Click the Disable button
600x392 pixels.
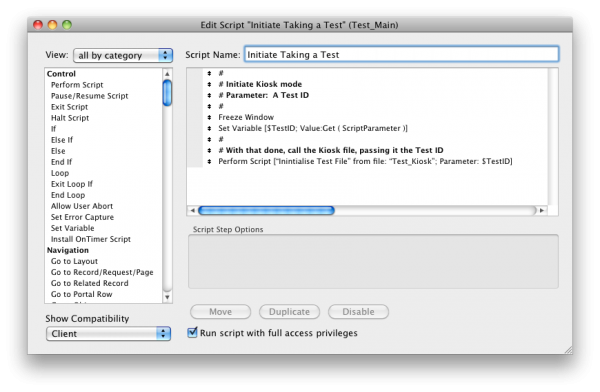point(358,312)
